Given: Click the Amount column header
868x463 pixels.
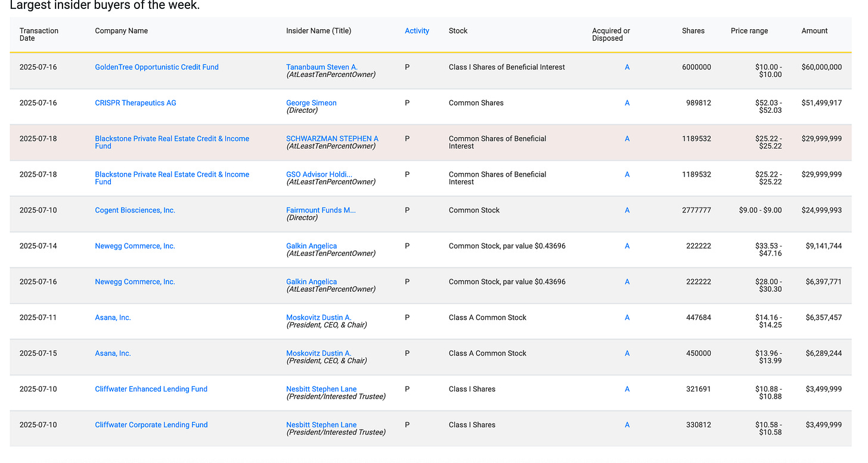Looking at the screenshot, I should click(x=814, y=31).
